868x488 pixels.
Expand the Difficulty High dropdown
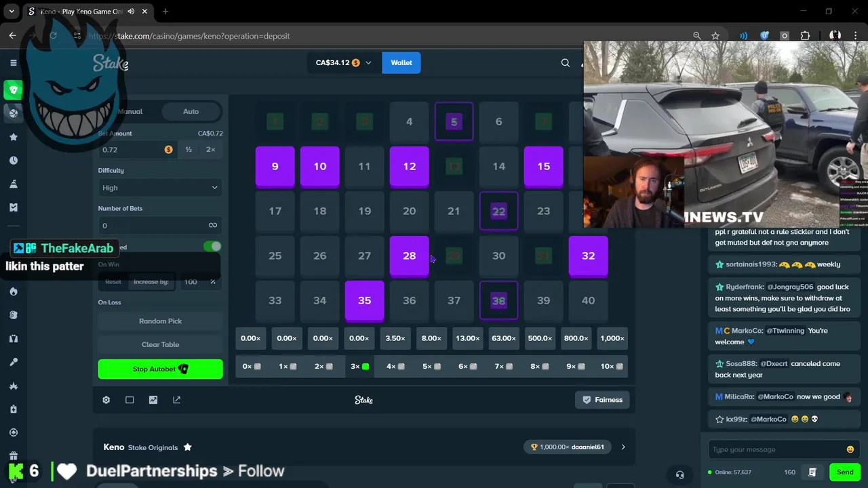click(x=160, y=188)
